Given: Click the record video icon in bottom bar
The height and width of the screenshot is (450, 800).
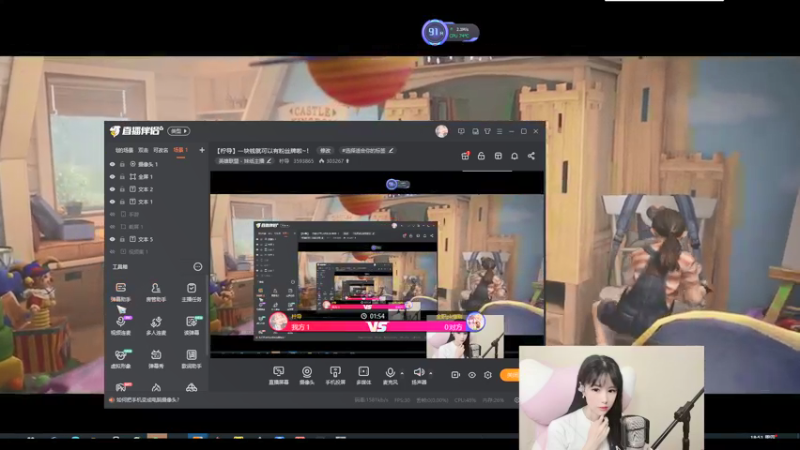Looking at the screenshot, I should 455,375.
